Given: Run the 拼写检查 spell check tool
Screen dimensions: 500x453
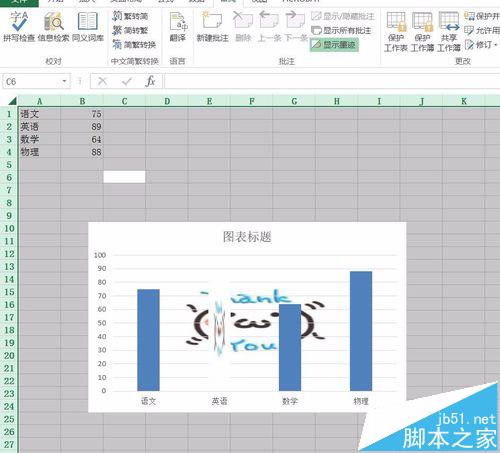Looking at the screenshot, I should (x=19, y=27).
